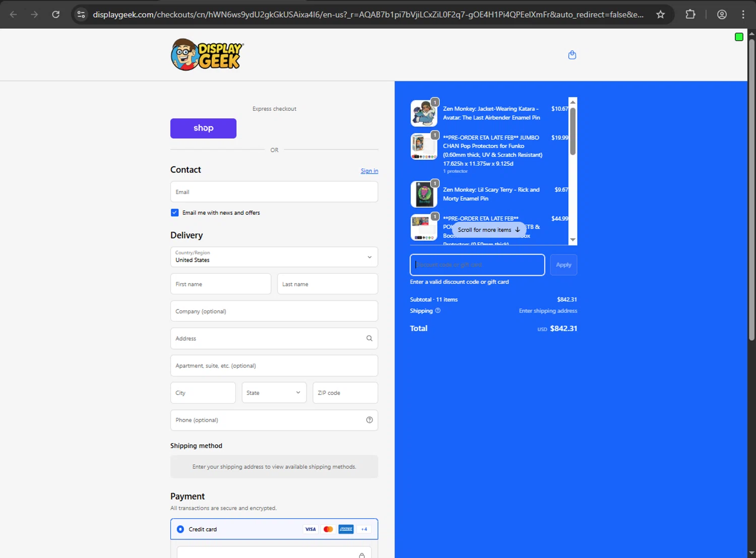The image size is (756, 558).
Task: Click the Apartment, suite field
Action: click(x=274, y=365)
